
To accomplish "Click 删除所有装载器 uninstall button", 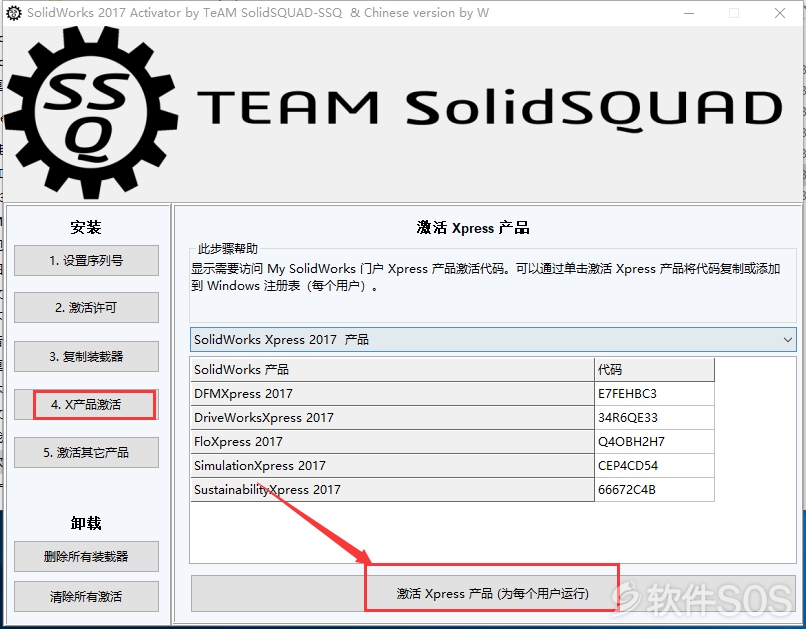I will pyautogui.click(x=86, y=557).
